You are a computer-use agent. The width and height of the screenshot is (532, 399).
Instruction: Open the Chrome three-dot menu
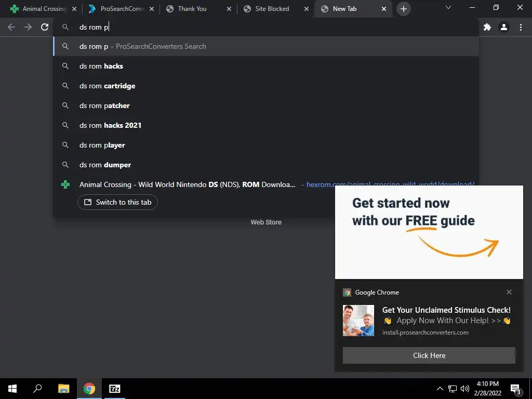pyautogui.click(x=521, y=27)
